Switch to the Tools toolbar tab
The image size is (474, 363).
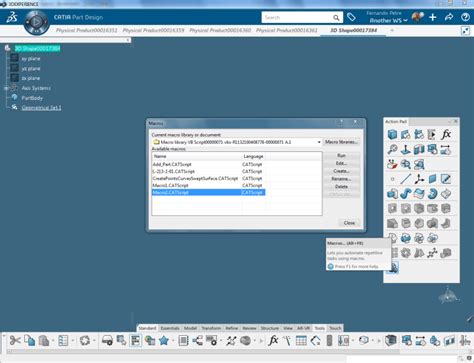pyautogui.click(x=319, y=328)
